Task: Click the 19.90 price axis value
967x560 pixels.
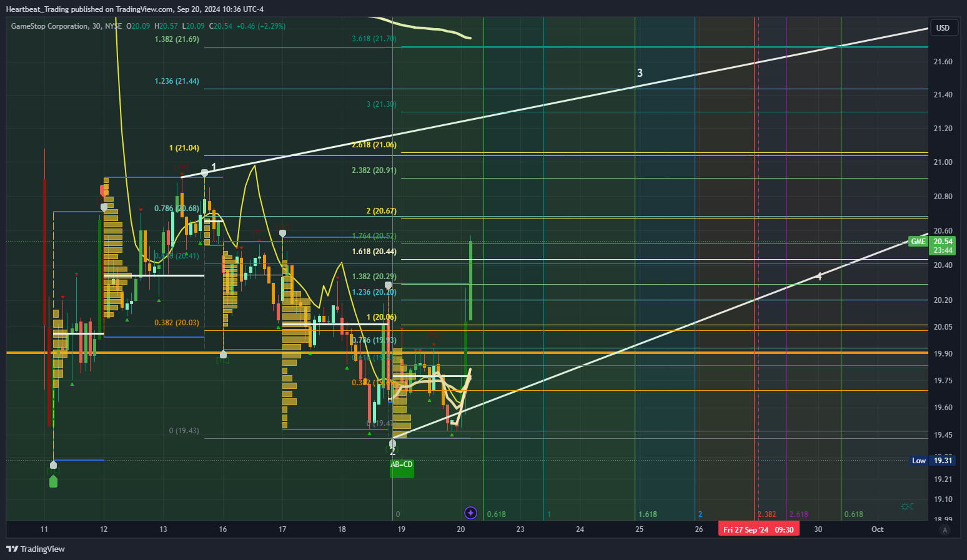Action: (x=943, y=354)
